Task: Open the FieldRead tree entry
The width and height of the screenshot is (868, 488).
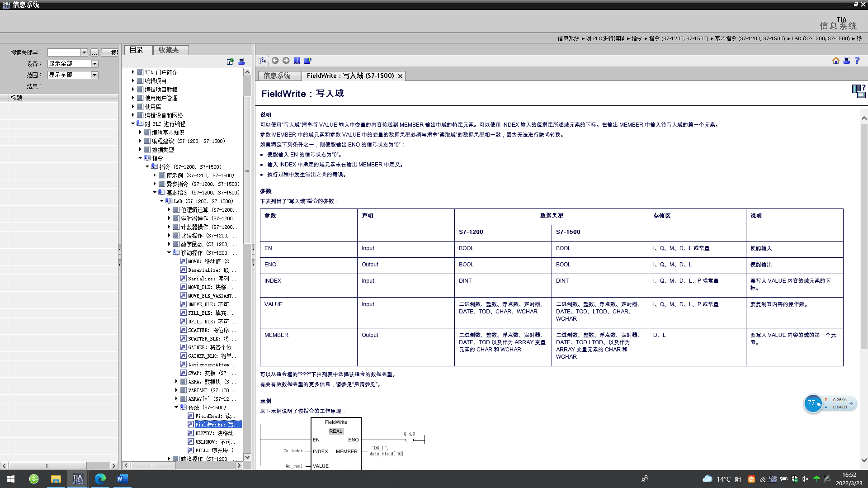Action: click(x=212, y=416)
